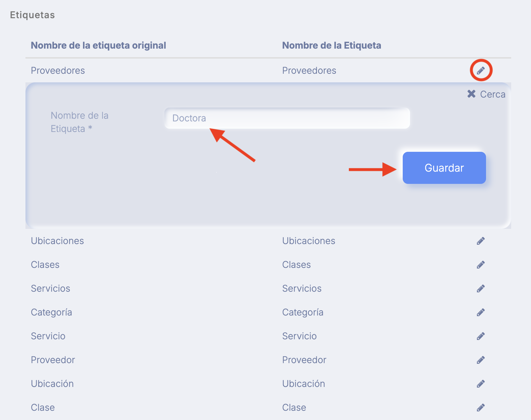Edit the Proveedor label via pencil
Viewport: 531px width, 420px height.
tap(481, 360)
